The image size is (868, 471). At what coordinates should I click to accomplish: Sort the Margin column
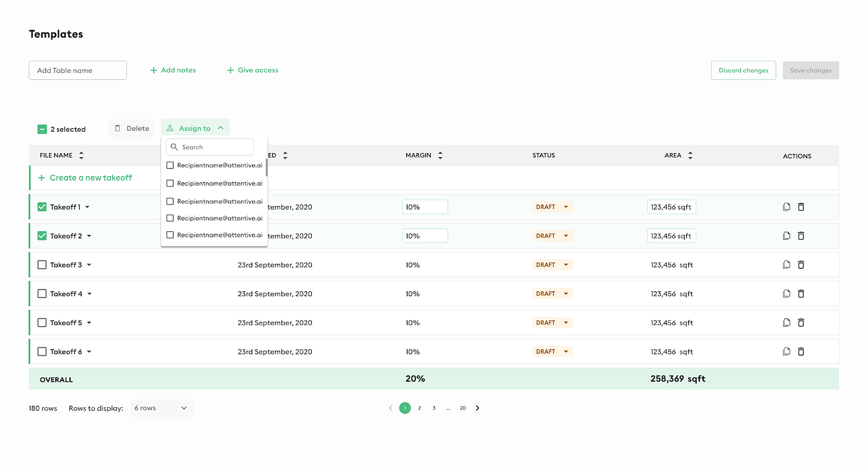tap(440, 156)
